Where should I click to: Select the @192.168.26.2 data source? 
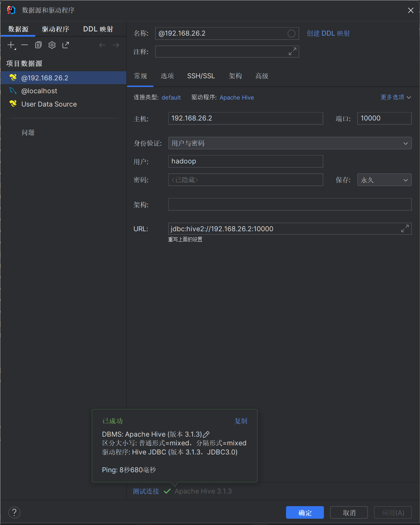(63, 78)
